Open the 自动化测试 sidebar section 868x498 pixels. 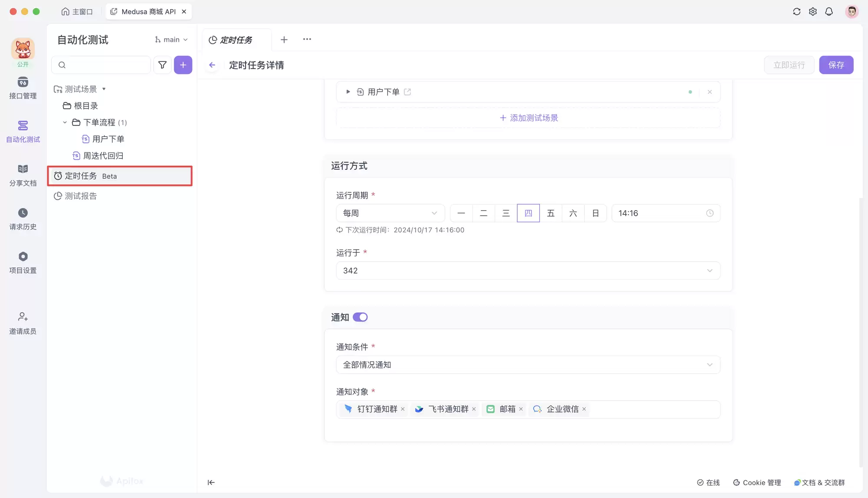click(x=23, y=132)
